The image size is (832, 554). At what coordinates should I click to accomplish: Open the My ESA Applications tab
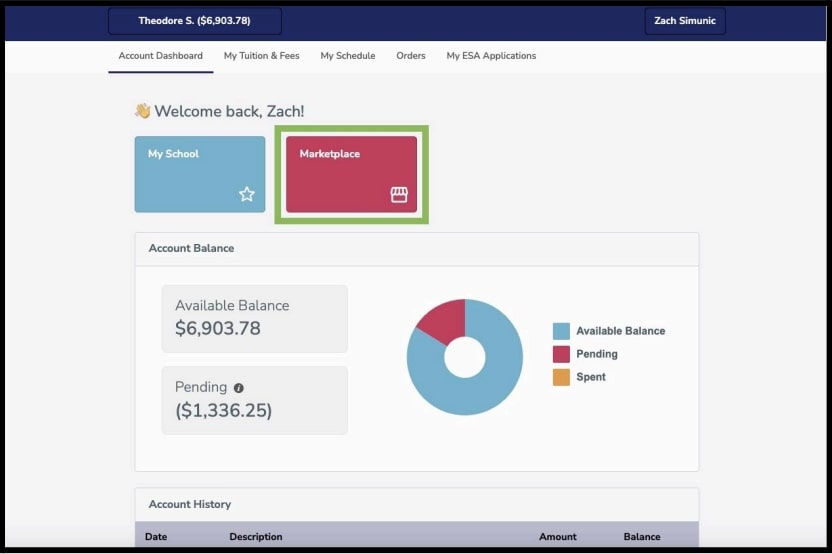coord(491,56)
